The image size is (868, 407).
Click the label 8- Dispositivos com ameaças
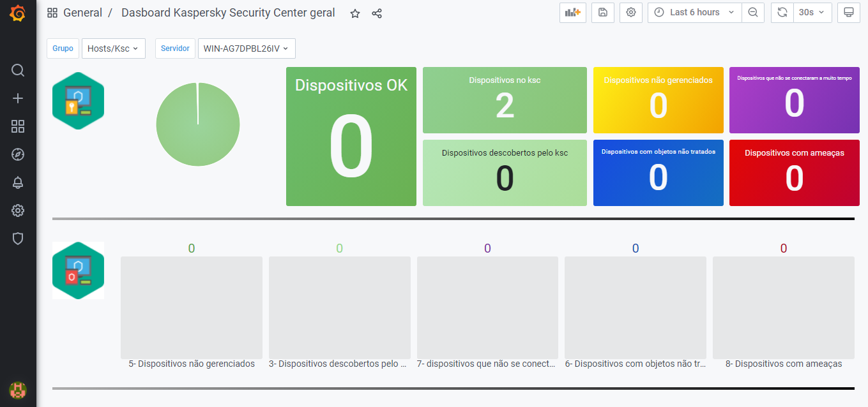point(784,364)
